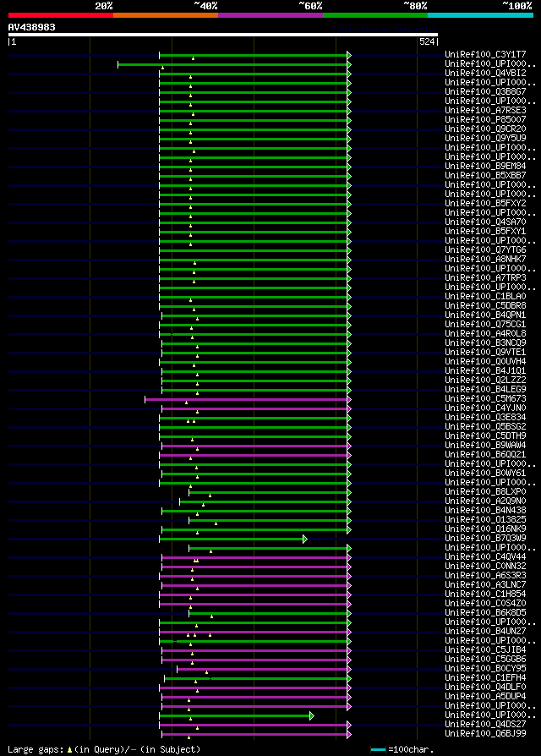Select the UniRef100_Q2LZZ2 label

(485, 381)
